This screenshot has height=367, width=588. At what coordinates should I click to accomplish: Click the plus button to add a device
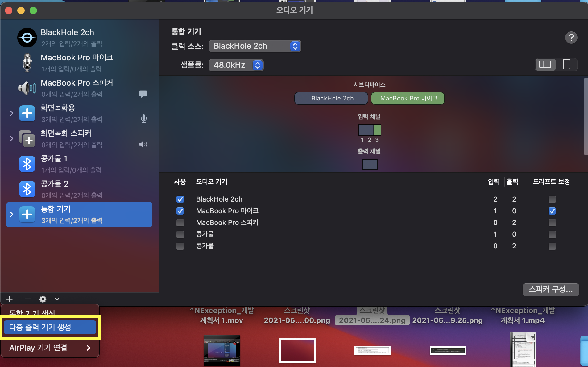pos(10,299)
